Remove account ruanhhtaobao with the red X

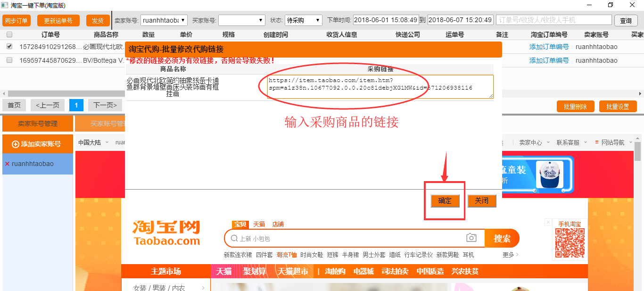[x=7, y=164]
